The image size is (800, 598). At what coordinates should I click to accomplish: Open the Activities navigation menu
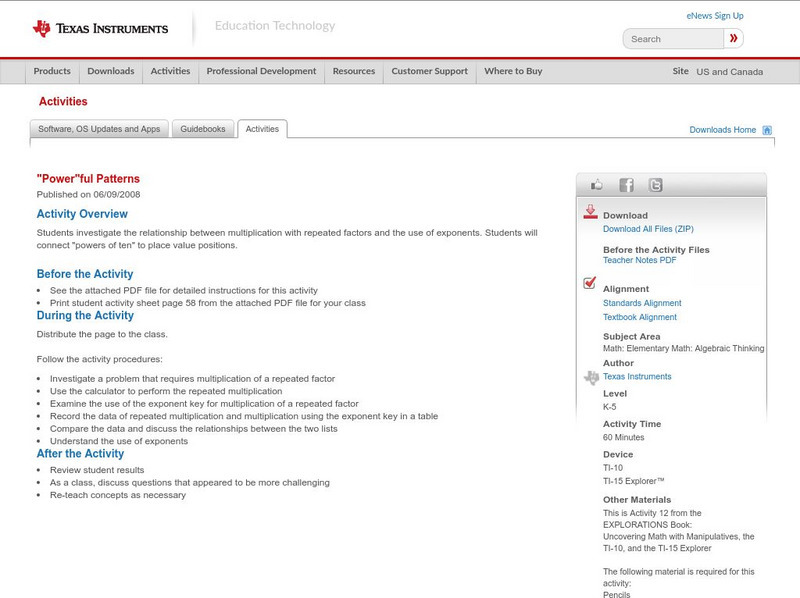click(170, 71)
